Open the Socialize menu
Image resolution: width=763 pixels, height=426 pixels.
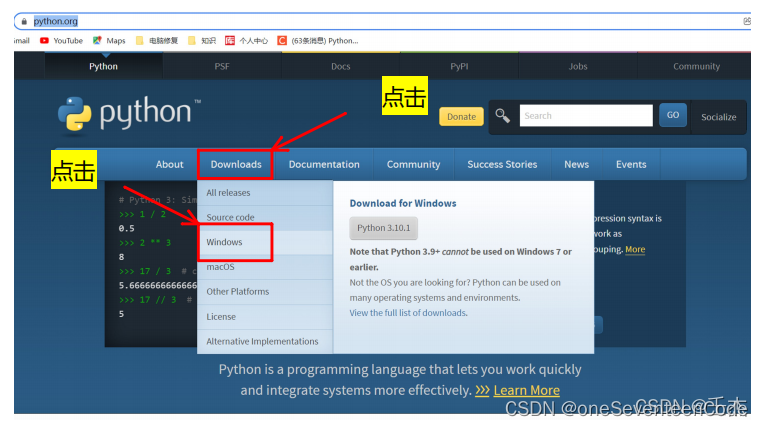[x=718, y=117]
